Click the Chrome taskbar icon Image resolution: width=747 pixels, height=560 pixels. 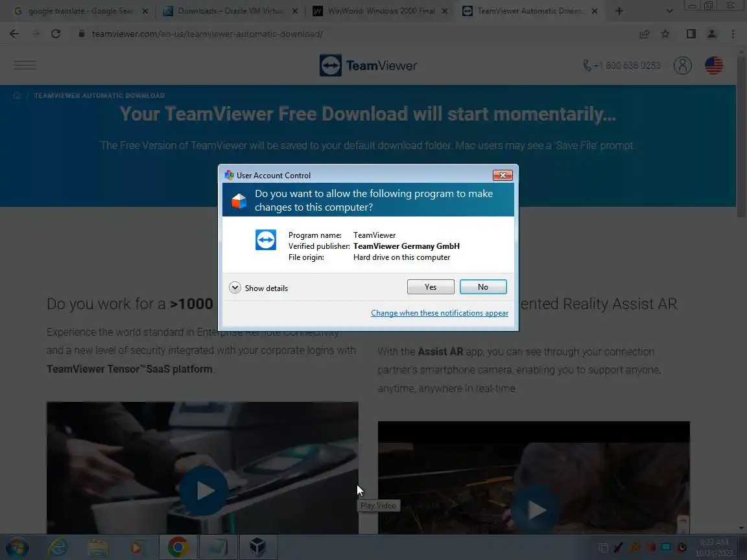pyautogui.click(x=178, y=547)
